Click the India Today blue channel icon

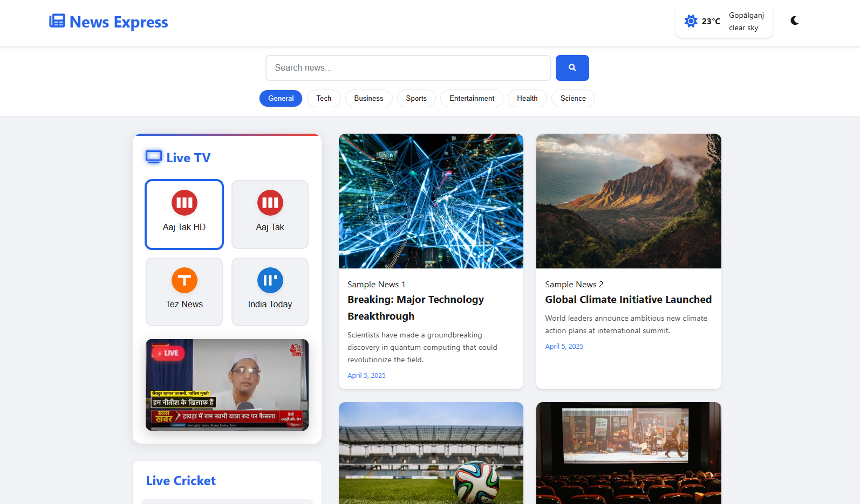click(270, 280)
